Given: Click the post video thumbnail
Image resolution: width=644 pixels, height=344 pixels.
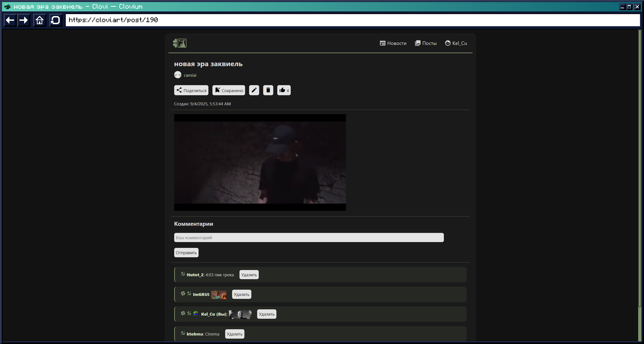Looking at the screenshot, I should [x=260, y=162].
